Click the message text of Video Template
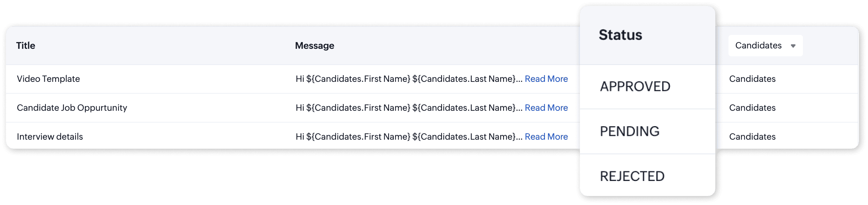This screenshot has height=205, width=868. 409,79
